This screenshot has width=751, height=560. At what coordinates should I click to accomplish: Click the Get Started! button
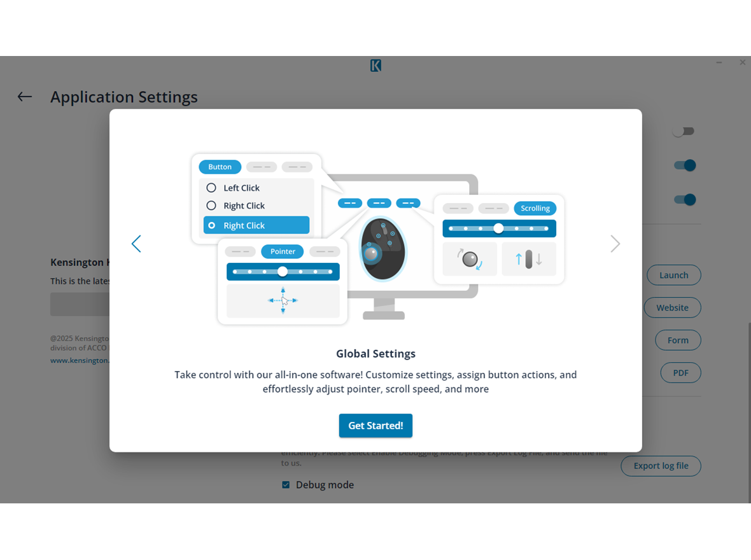[x=375, y=425]
